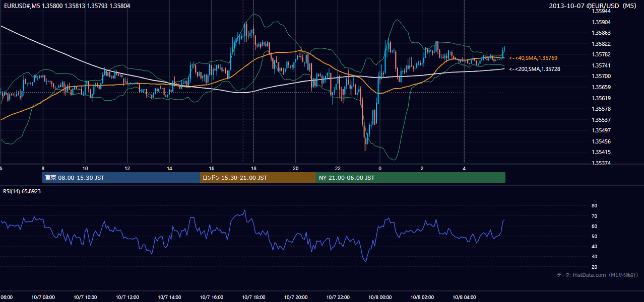Image resolution: width=644 pixels, height=302 pixels.
Task: Click the RSI 70 level label
Action: pos(594,216)
